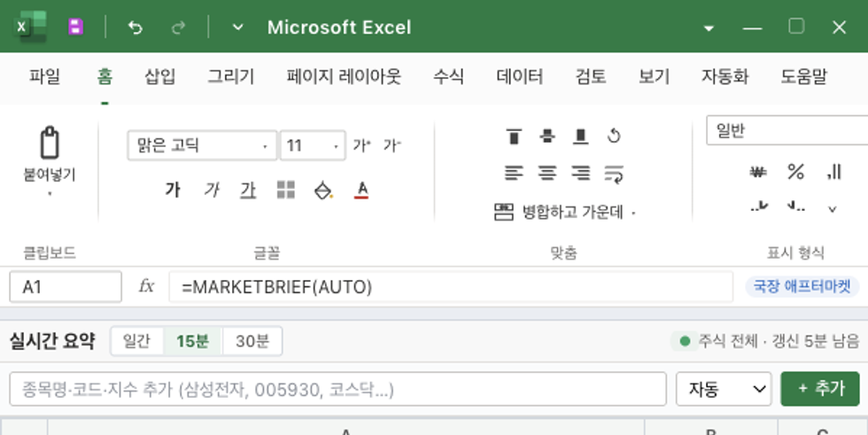This screenshot has width=868, height=435.
Task: Apply the comma style icon beside percent
Action: [833, 172]
